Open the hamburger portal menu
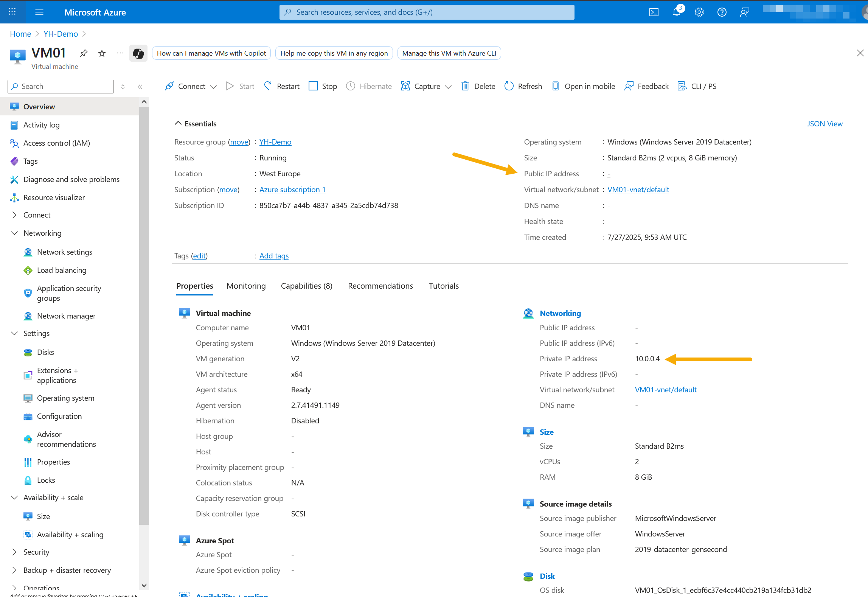Image resolution: width=868 pixels, height=597 pixels. 39,12
